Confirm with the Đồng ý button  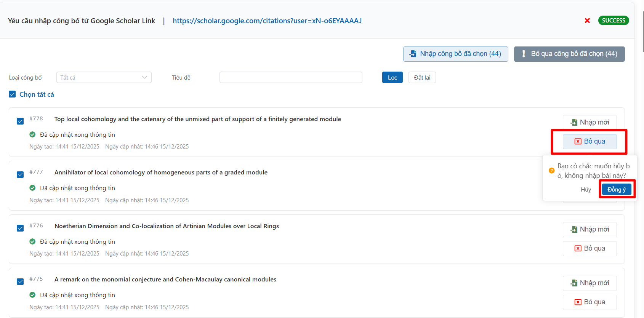(616, 190)
